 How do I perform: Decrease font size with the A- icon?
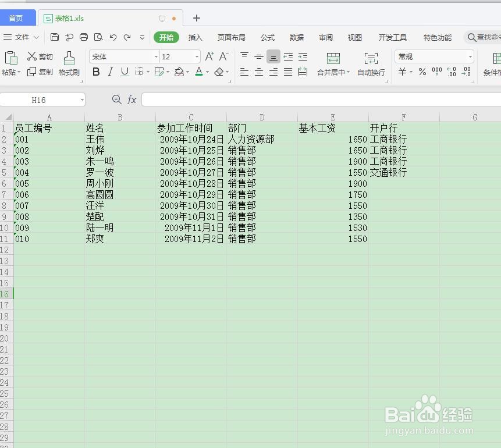[224, 56]
